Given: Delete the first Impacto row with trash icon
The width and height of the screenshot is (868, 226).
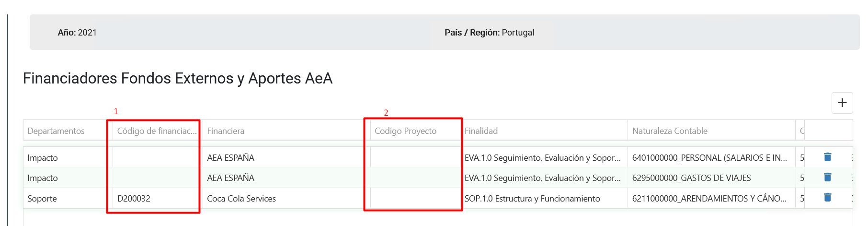Looking at the screenshot, I should tap(827, 157).
